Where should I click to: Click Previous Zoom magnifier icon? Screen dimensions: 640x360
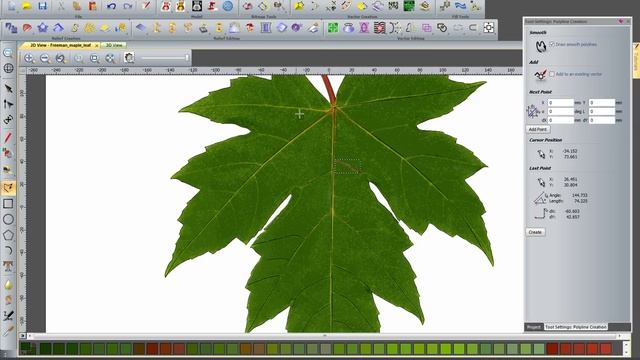pyautogui.click(x=61, y=58)
